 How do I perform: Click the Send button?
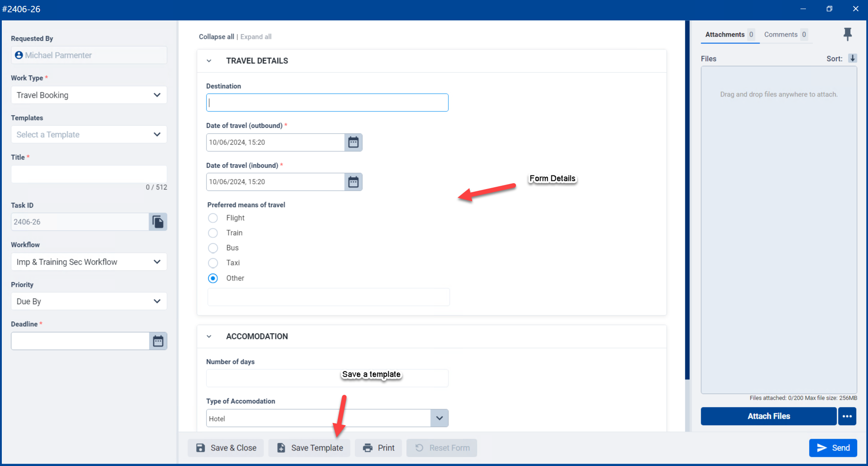(x=833, y=447)
